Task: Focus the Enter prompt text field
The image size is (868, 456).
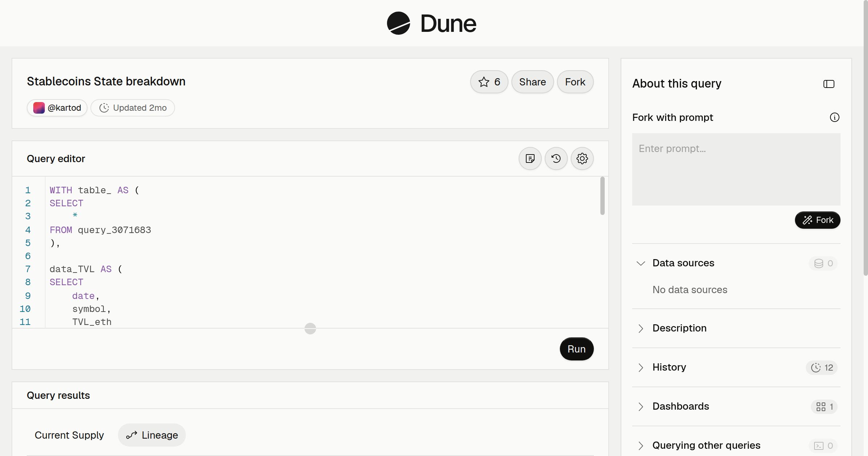Action: click(x=736, y=169)
